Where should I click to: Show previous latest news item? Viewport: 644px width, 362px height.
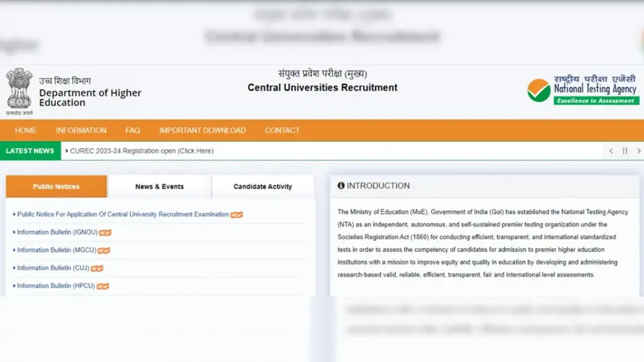(611, 151)
